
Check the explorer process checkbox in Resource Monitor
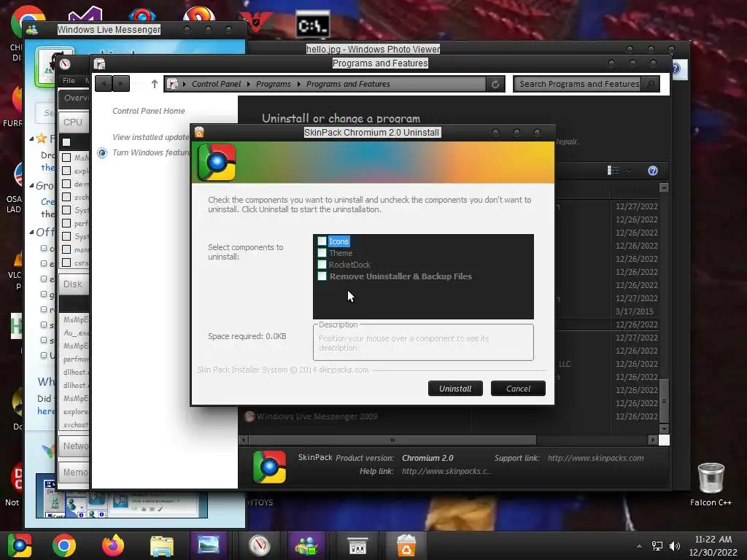click(x=66, y=171)
